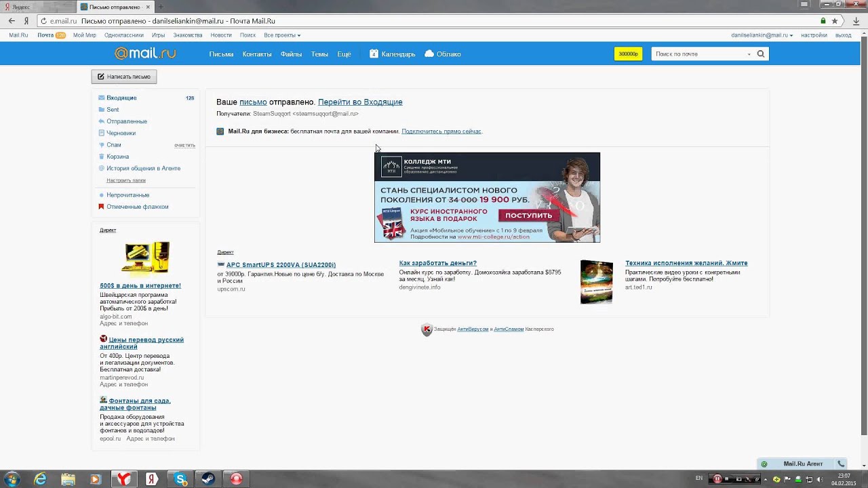Open 'Как заработать деньги?' ad link
This screenshot has width=868, height=488.
(437, 263)
